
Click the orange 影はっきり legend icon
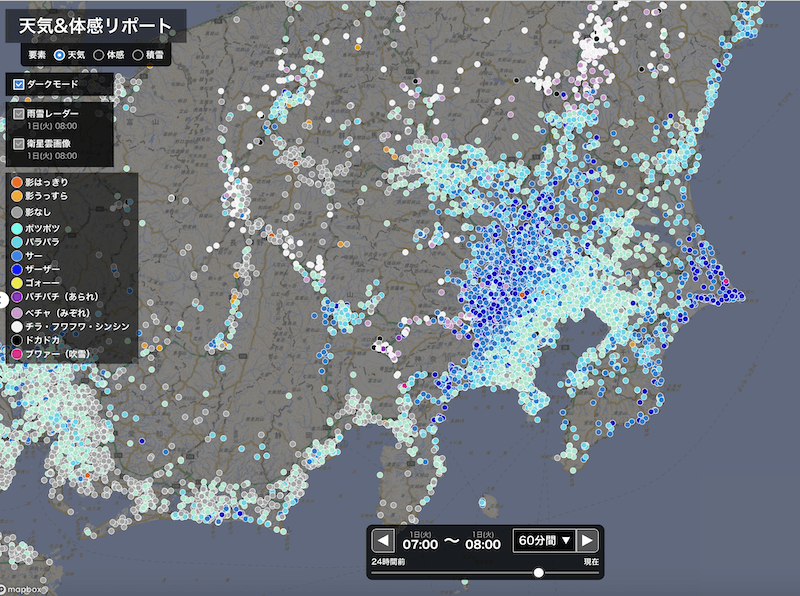click(x=16, y=183)
